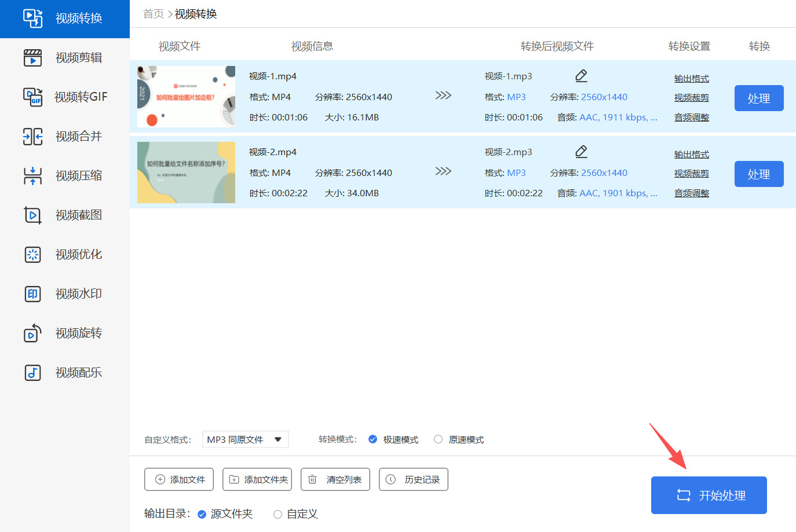Click the 视频截图 crop icon
Viewport: 796px width, 532px height.
pos(32,215)
